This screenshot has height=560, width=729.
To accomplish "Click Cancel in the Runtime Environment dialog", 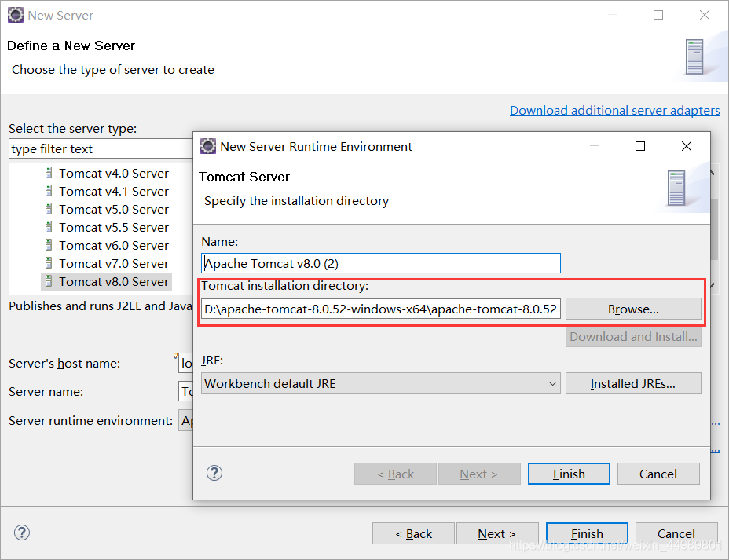I will (x=658, y=474).
